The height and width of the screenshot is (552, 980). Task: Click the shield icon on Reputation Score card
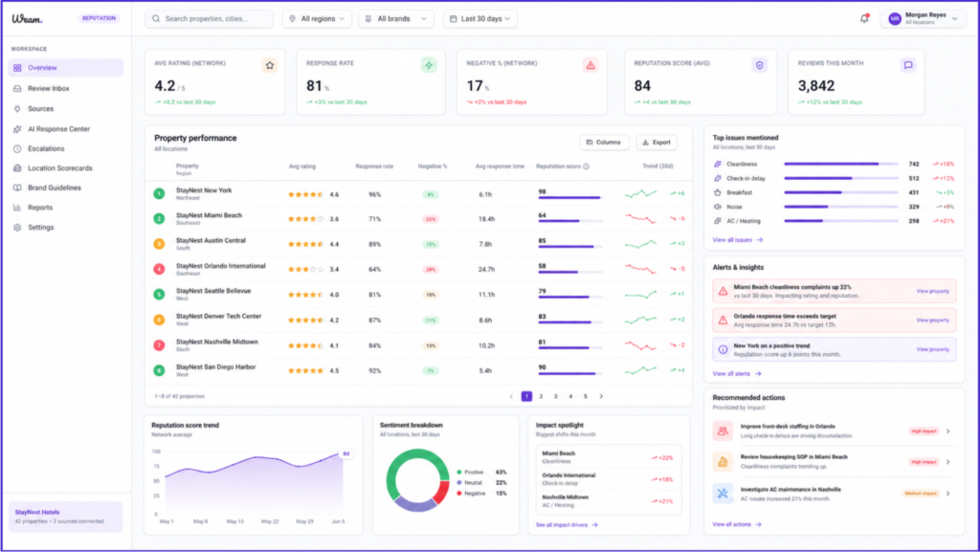759,65
